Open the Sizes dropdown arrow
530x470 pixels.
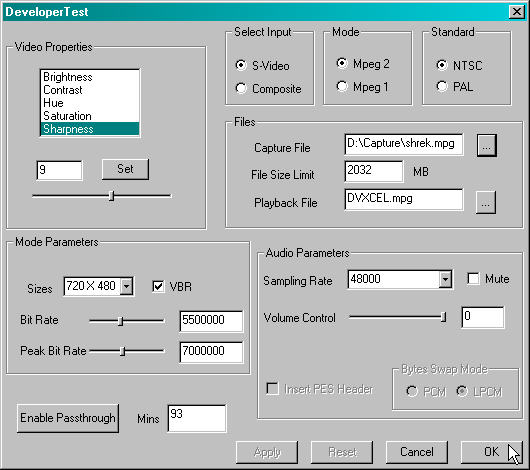pos(126,286)
